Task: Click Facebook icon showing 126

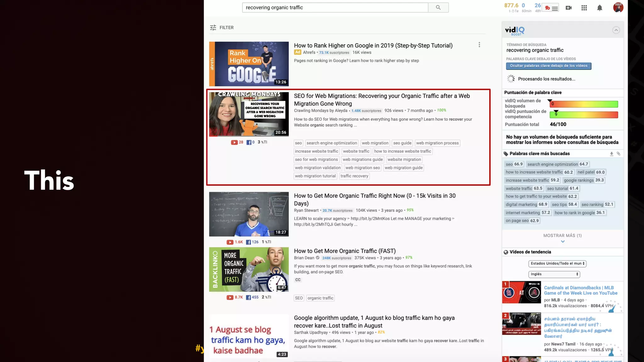Action: tap(248, 242)
